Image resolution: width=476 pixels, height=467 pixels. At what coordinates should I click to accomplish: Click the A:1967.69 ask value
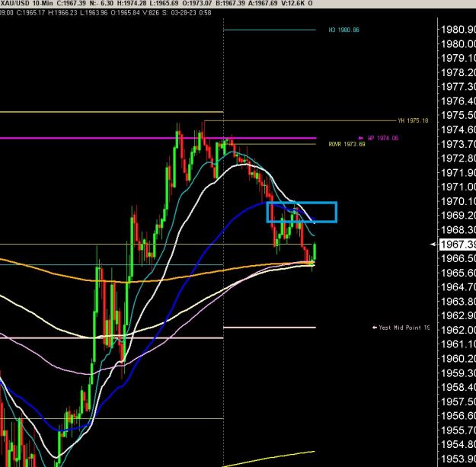(264, 3)
